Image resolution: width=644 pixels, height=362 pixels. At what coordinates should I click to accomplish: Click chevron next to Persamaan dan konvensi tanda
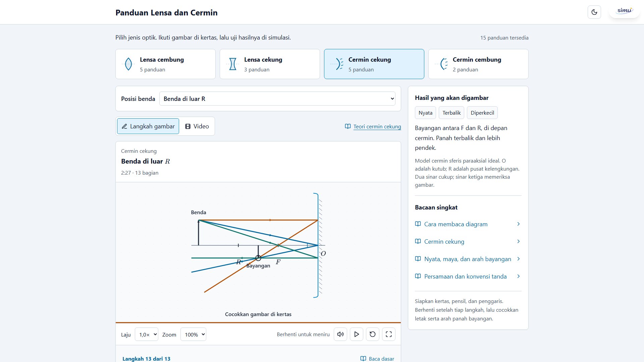518,276
